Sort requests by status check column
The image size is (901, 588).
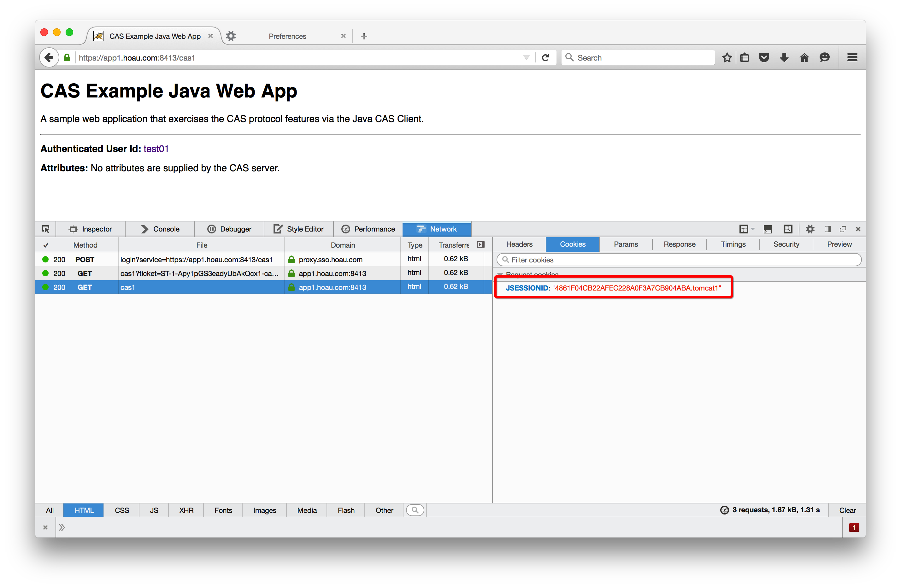46,245
